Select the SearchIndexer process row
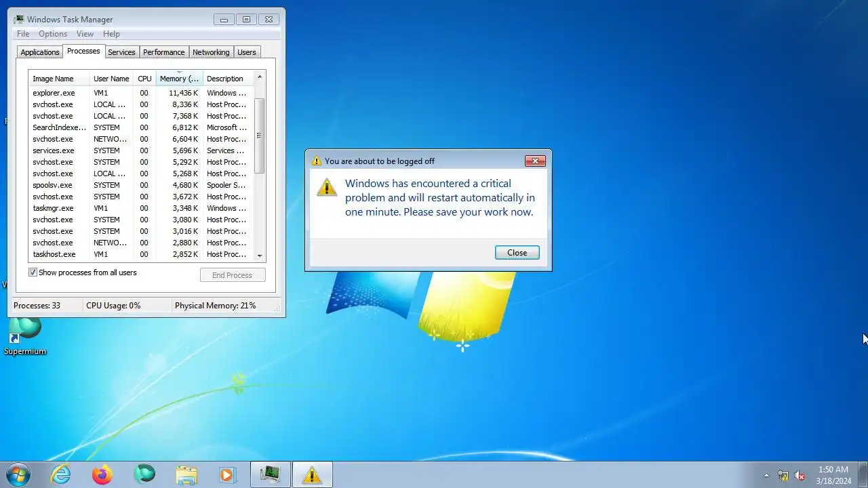 141,127
